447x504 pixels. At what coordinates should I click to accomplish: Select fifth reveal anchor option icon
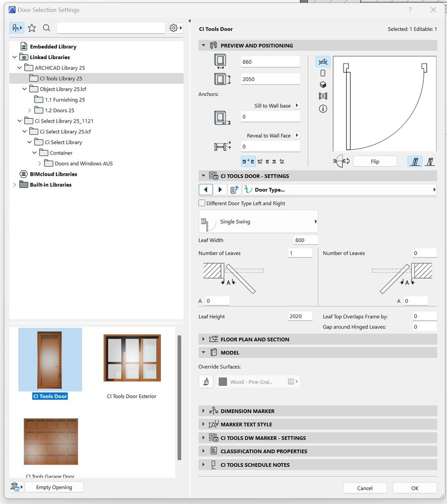[x=282, y=162]
